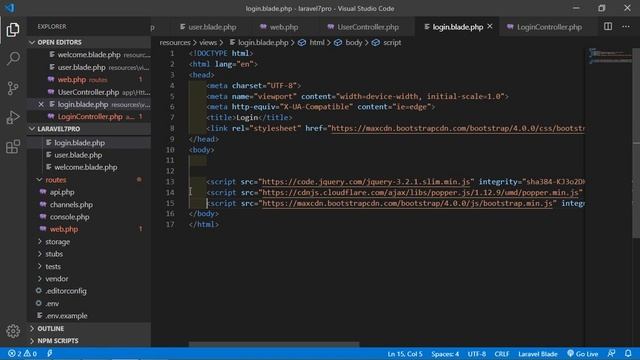Click the notifications bell in status bar
The image size is (640, 360).
click(x=628, y=353)
